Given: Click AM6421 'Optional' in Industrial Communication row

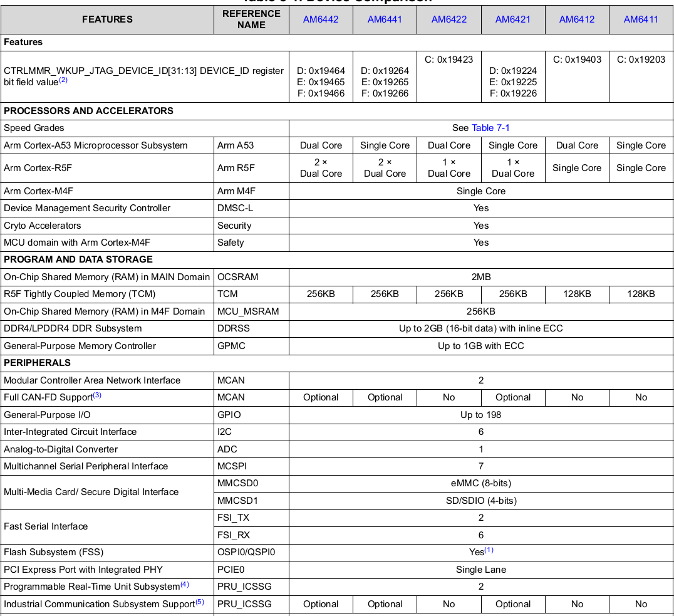Looking at the screenshot, I should pos(513,604).
